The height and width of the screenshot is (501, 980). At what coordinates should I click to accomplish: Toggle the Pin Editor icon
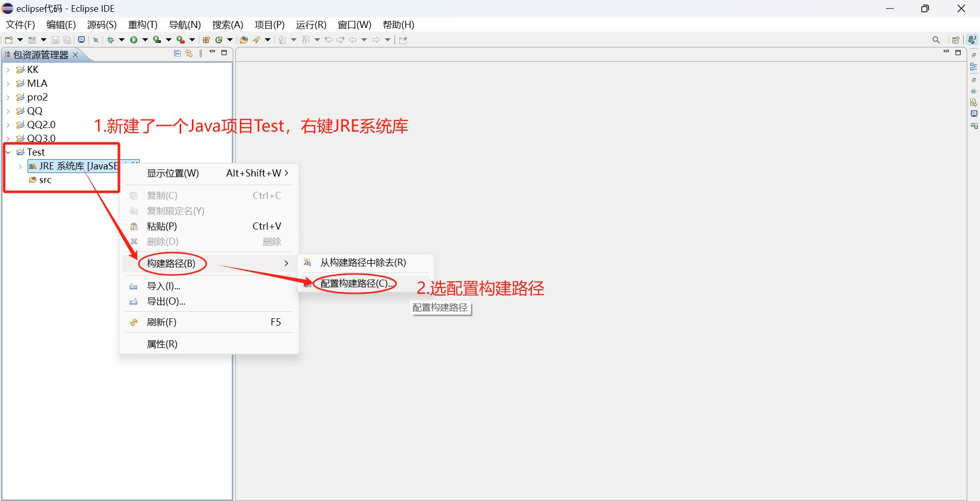tap(403, 40)
